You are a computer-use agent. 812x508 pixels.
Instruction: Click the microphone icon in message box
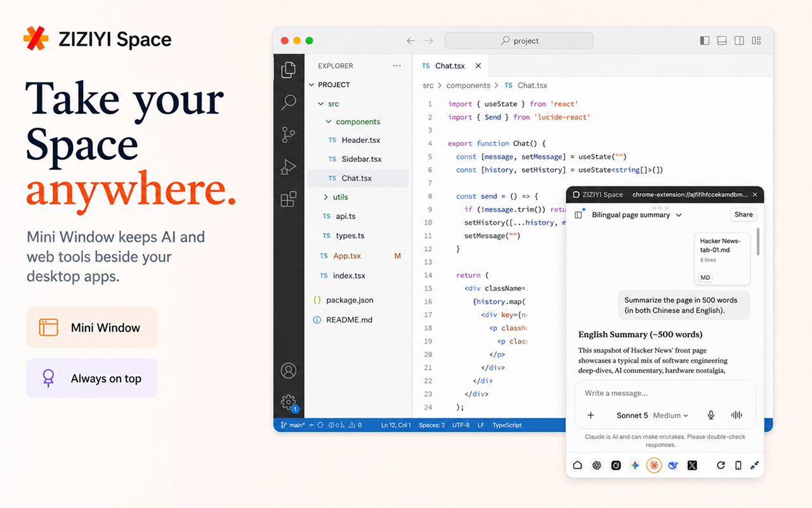click(x=711, y=415)
